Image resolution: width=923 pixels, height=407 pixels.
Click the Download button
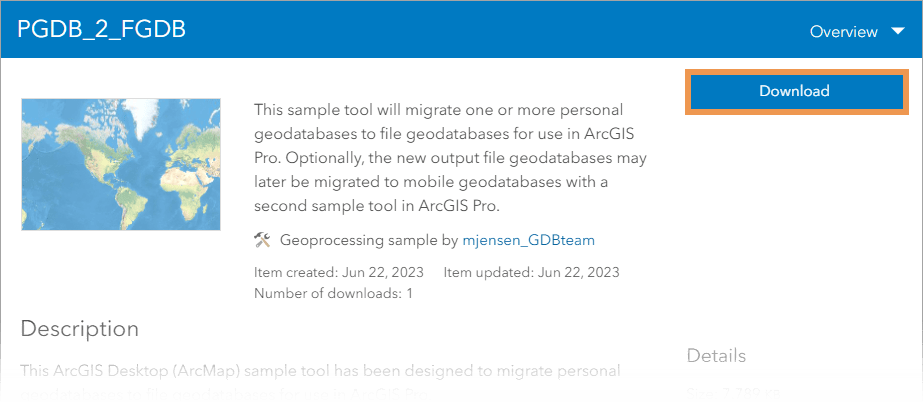[793, 91]
